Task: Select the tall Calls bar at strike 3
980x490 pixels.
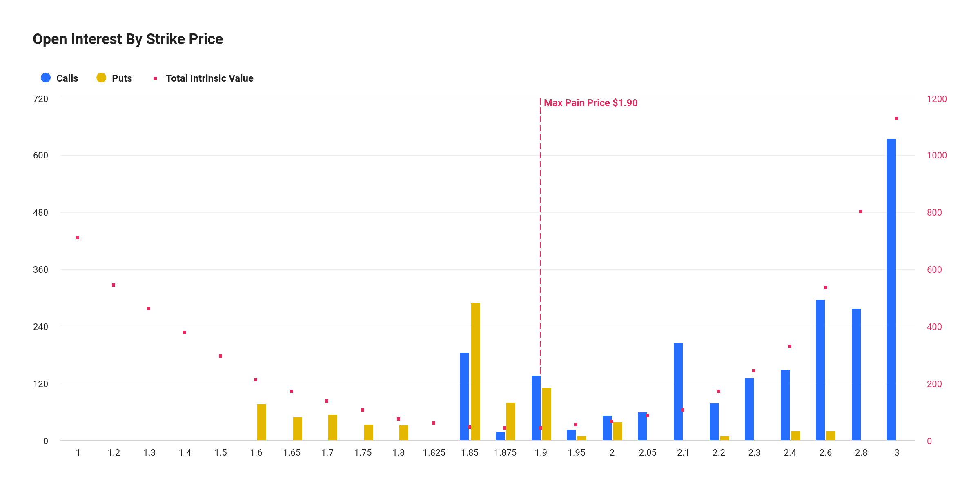Action: tap(891, 289)
